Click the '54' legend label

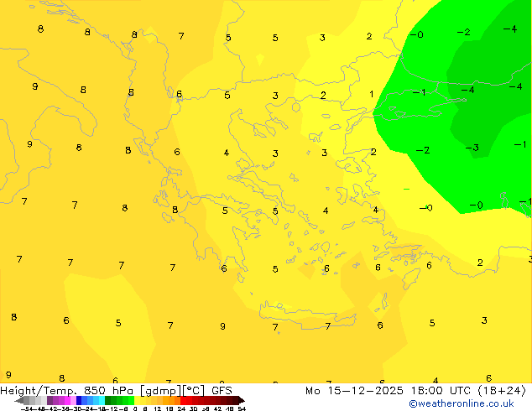pyautogui.click(x=242, y=409)
